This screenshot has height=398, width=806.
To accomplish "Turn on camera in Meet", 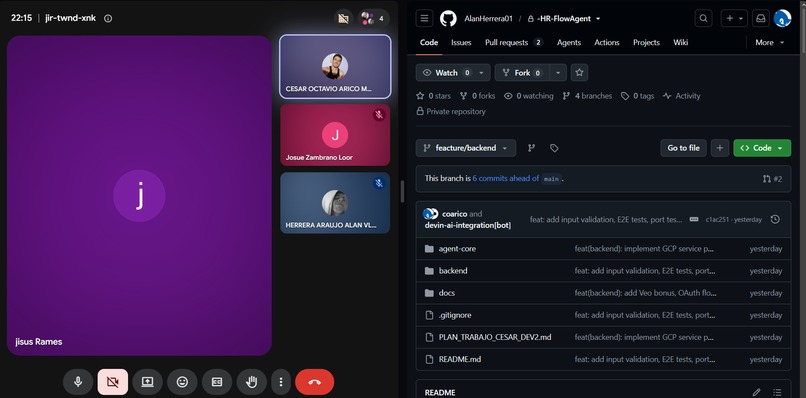I will point(113,382).
